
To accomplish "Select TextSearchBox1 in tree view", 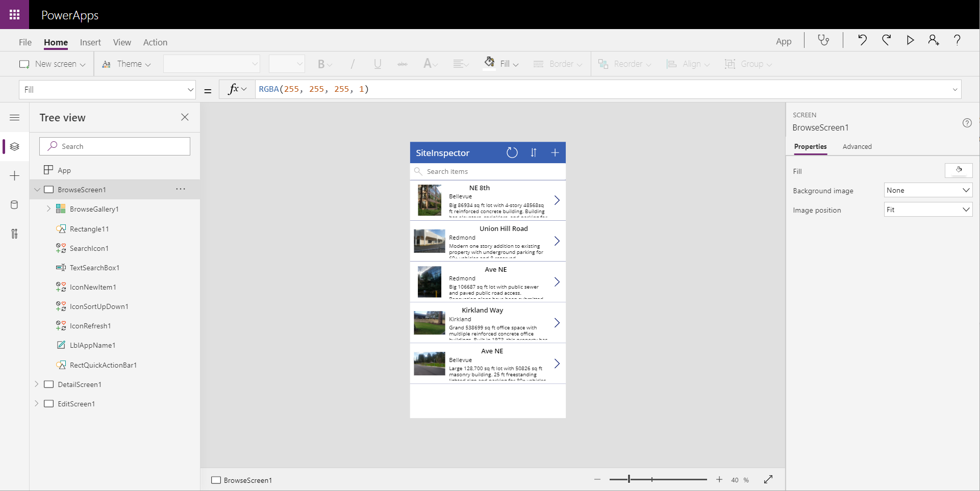I will point(94,268).
